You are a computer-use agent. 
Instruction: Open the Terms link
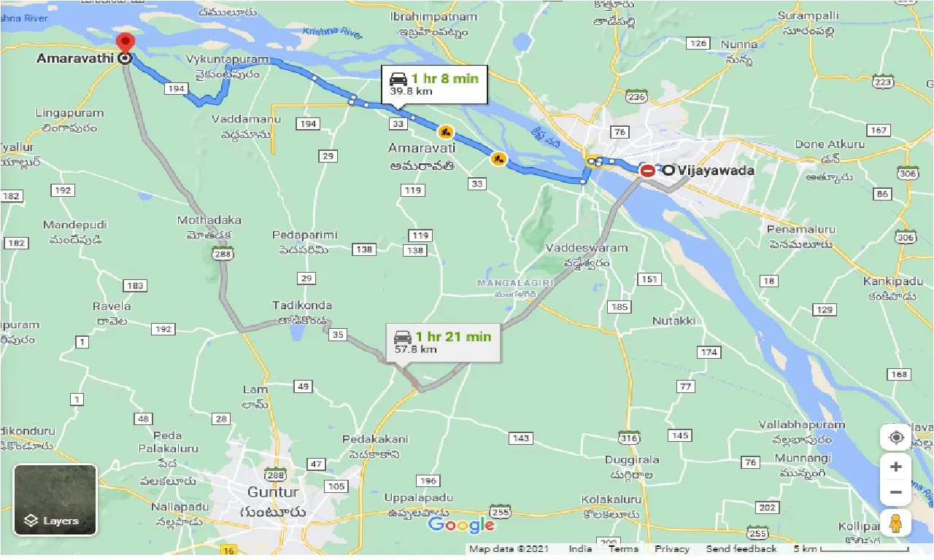tap(623, 549)
